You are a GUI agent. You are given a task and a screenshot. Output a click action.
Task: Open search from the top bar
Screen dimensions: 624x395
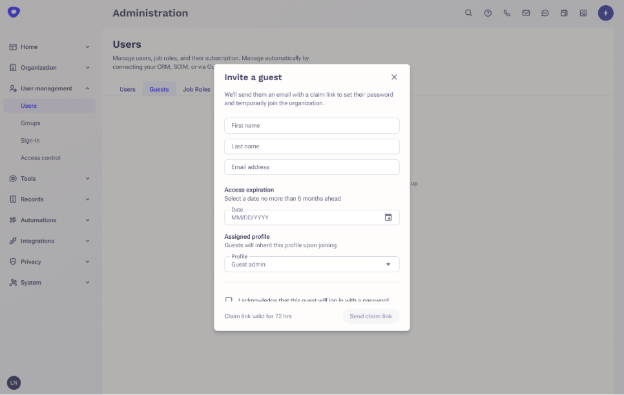coord(468,13)
